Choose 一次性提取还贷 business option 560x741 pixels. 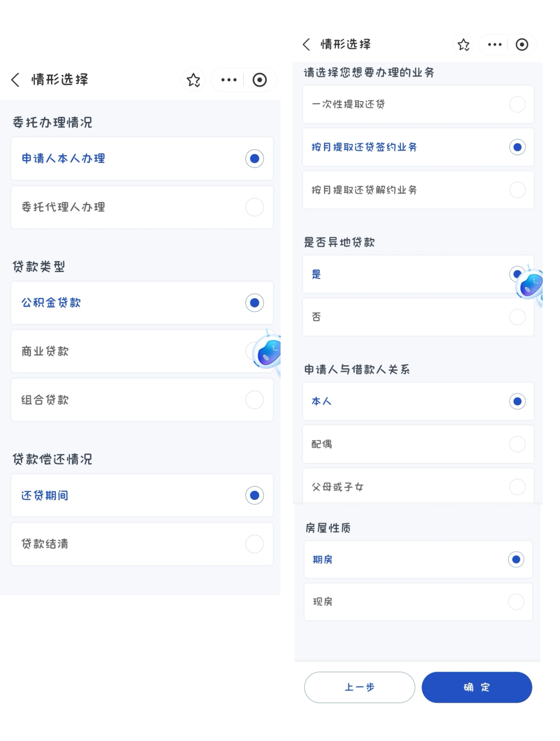(x=418, y=104)
